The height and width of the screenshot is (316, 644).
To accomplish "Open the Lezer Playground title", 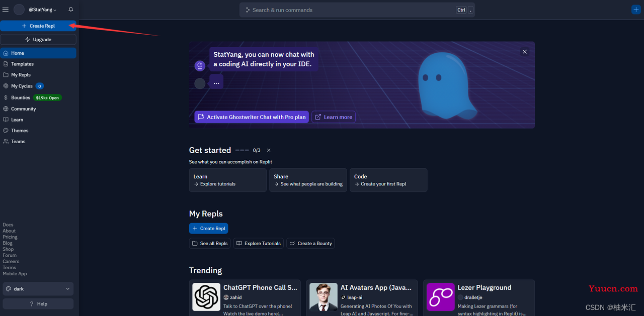I will (x=485, y=287).
